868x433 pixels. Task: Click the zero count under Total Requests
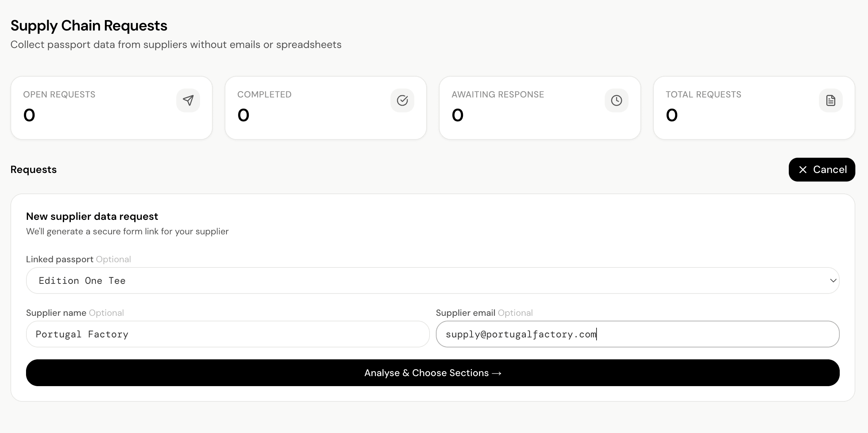pos(672,115)
